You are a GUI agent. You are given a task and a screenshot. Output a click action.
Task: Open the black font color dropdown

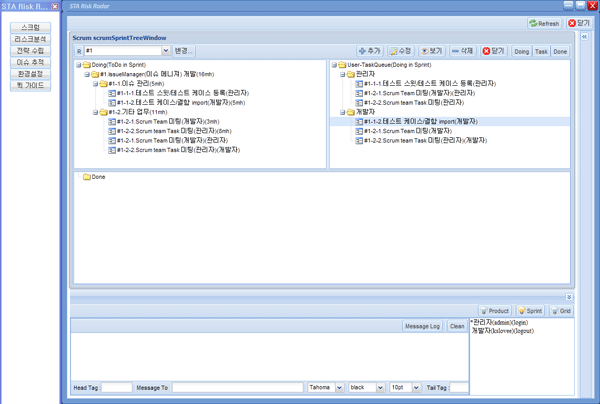tap(379, 387)
